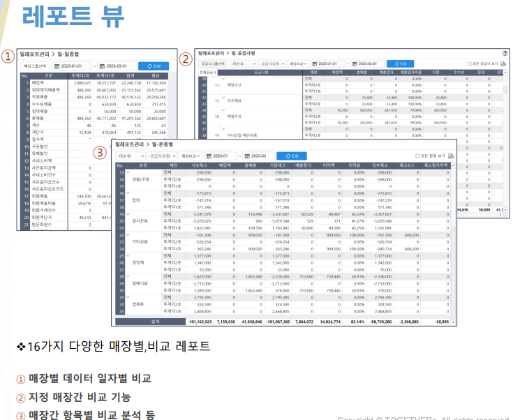This screenshot has height=420, width=513.
Task: Open start month calendar icon in 월-분류별
Action: 209,156
